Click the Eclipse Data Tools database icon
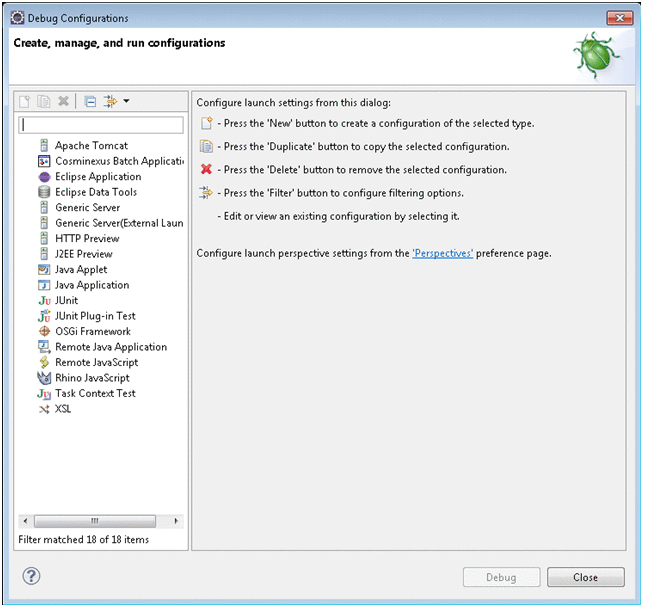Screen dimensions: 645x609 click(44, 192)
